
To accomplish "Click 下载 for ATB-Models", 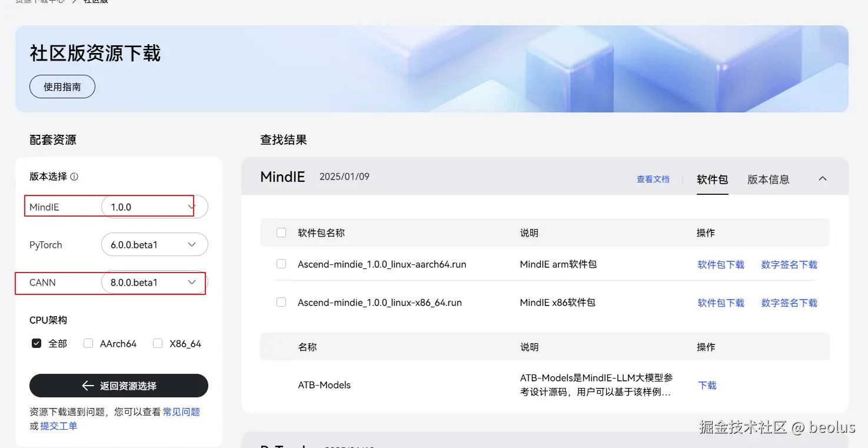I will pos(707,386).
